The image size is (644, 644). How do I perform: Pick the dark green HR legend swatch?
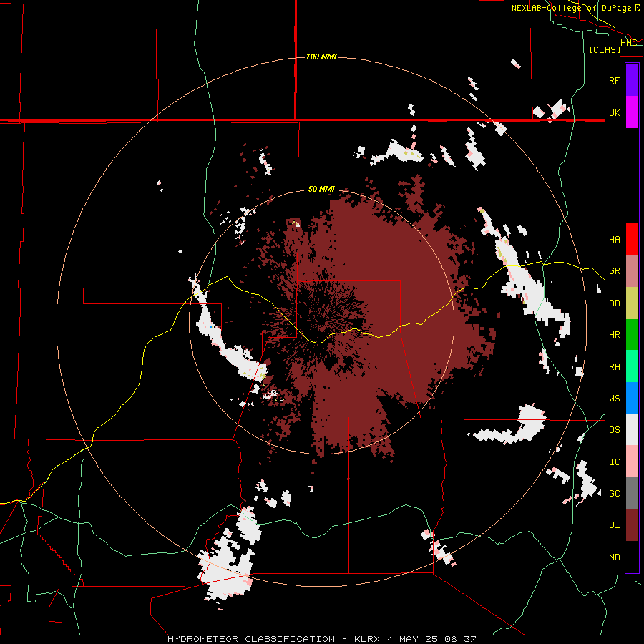click(632, 335)
